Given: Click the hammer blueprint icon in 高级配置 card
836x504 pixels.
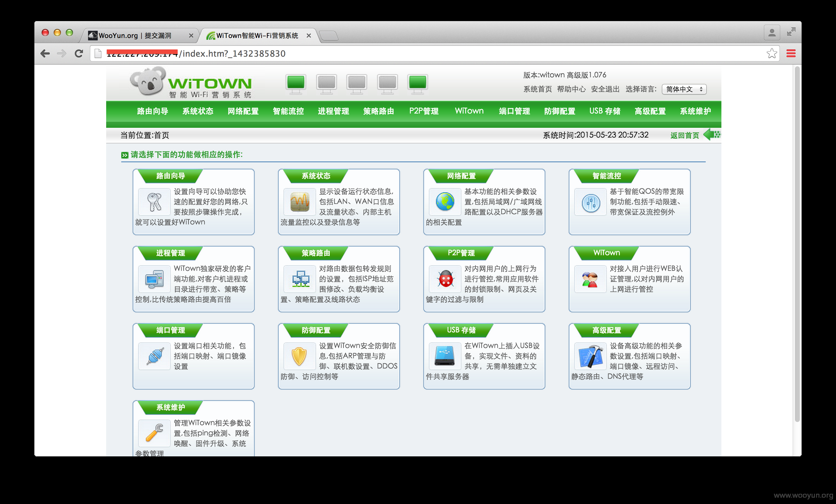Looking at the screenshot, I should (x=591, y=356).
